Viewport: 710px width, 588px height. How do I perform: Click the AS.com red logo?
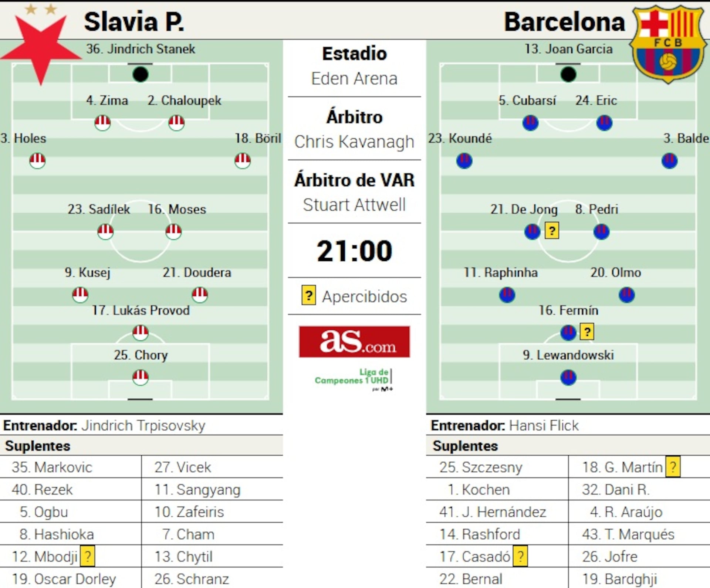click(x=354, y=342)
